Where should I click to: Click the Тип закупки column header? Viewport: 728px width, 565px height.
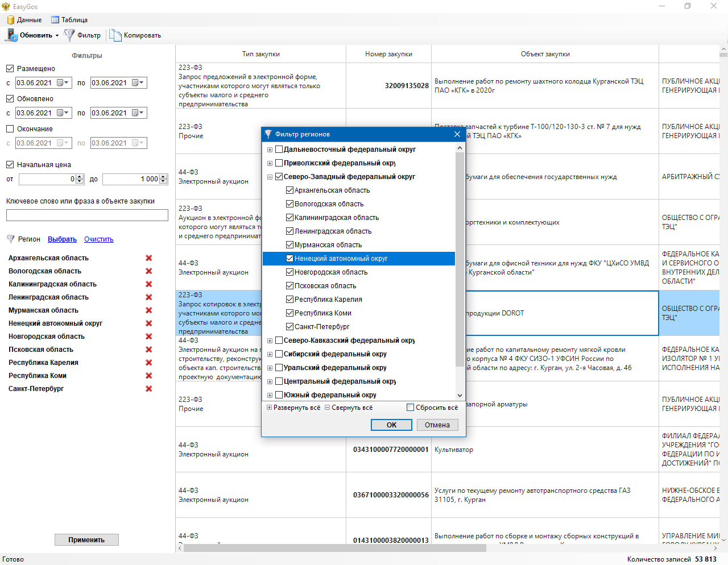coord(260,54)
